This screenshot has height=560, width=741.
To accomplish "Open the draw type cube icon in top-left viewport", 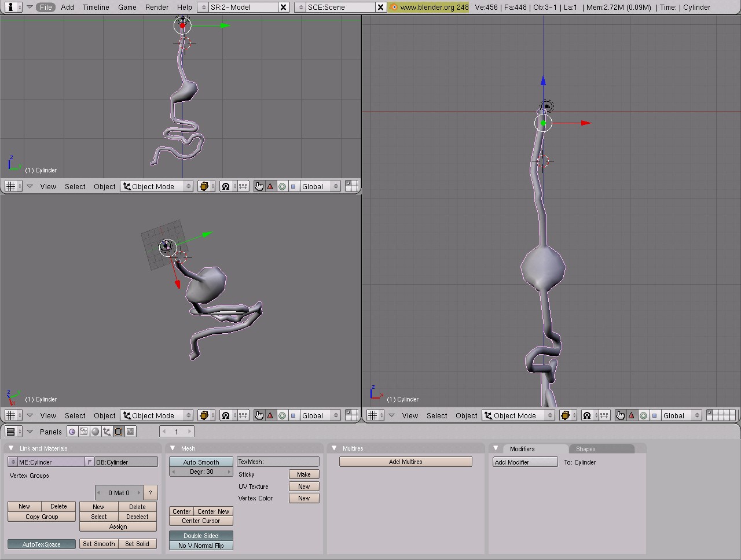I will [206, 186].
